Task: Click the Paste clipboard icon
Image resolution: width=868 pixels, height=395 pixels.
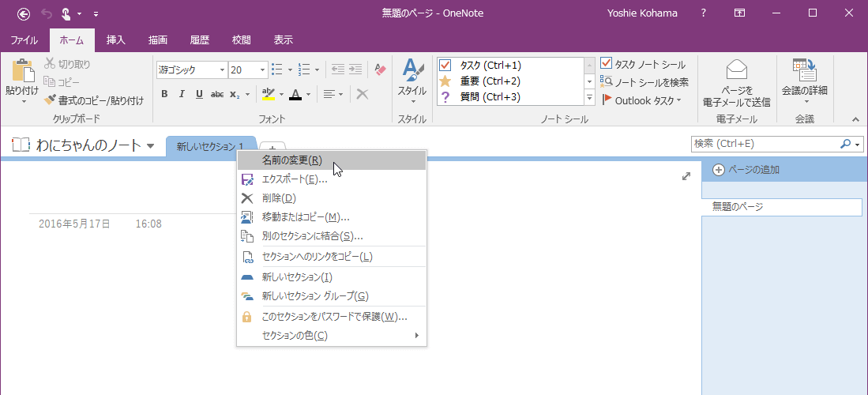Action: coord(22,71)
